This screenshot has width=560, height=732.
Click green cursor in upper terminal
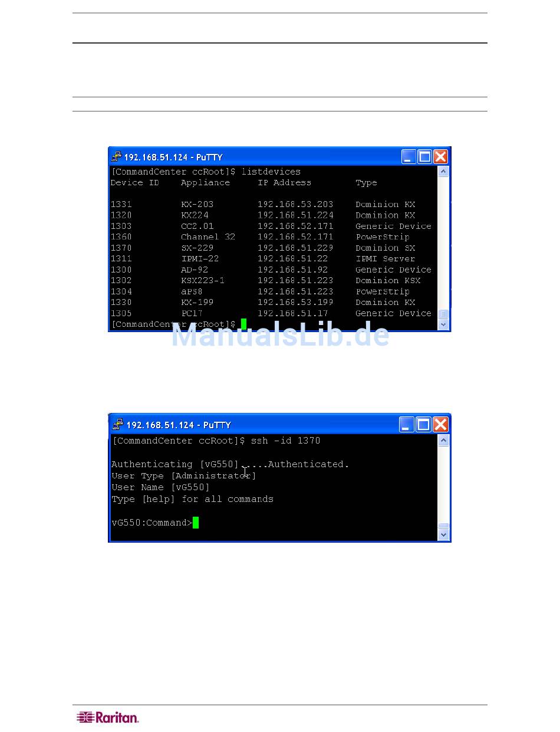coord(243,324)
